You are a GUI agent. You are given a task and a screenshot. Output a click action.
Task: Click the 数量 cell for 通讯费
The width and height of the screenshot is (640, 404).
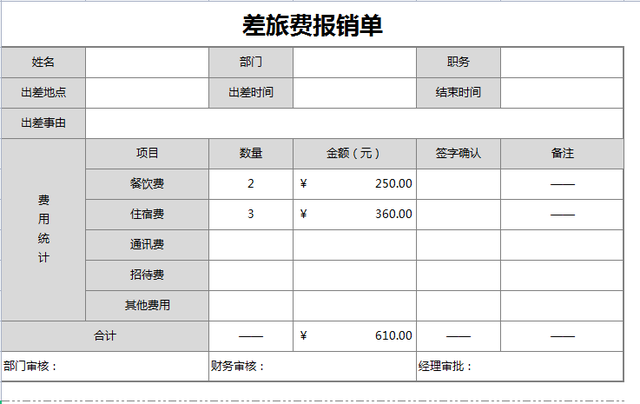point(251,245)
